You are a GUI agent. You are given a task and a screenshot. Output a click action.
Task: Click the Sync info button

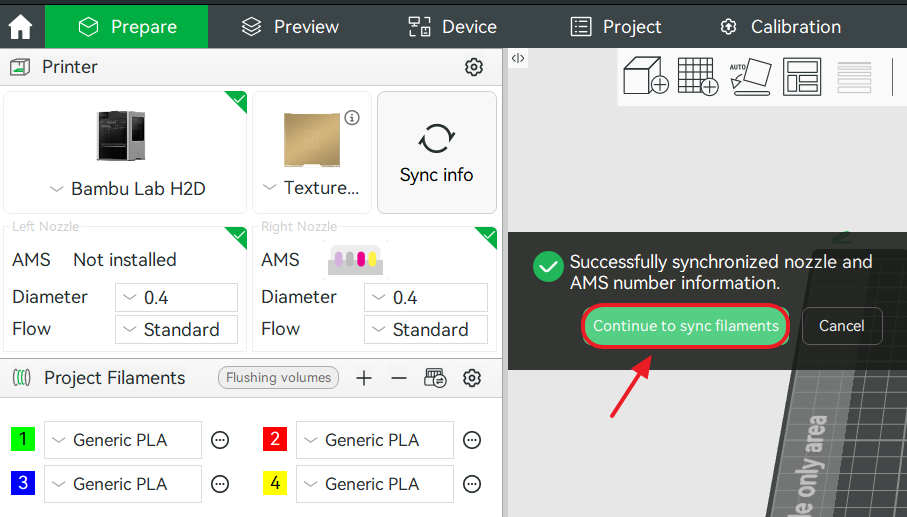coord(436,153)
